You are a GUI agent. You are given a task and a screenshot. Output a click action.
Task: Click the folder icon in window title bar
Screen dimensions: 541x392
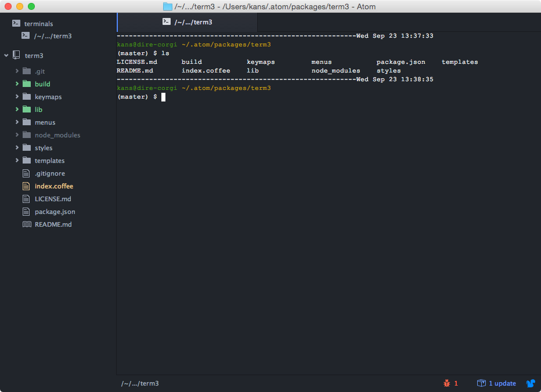(168, 6)
